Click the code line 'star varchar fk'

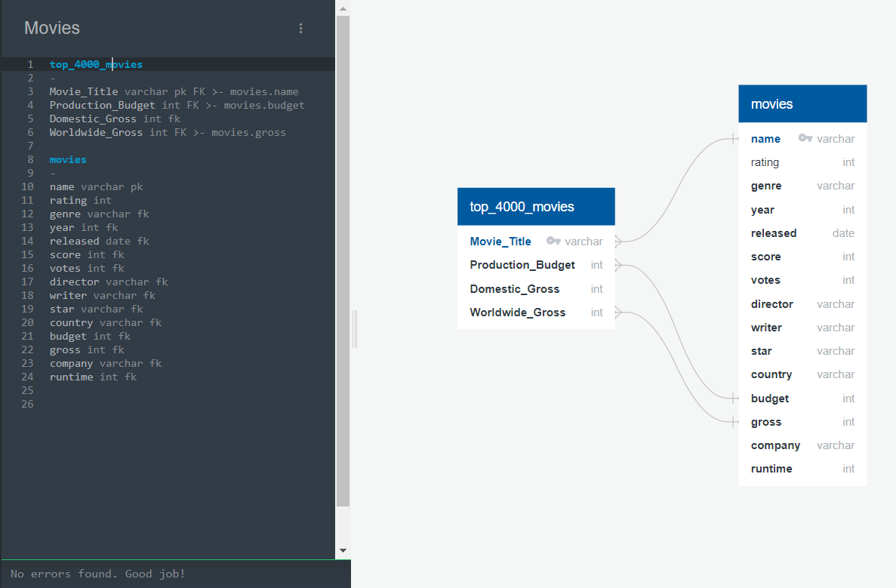tap(96, 309)
